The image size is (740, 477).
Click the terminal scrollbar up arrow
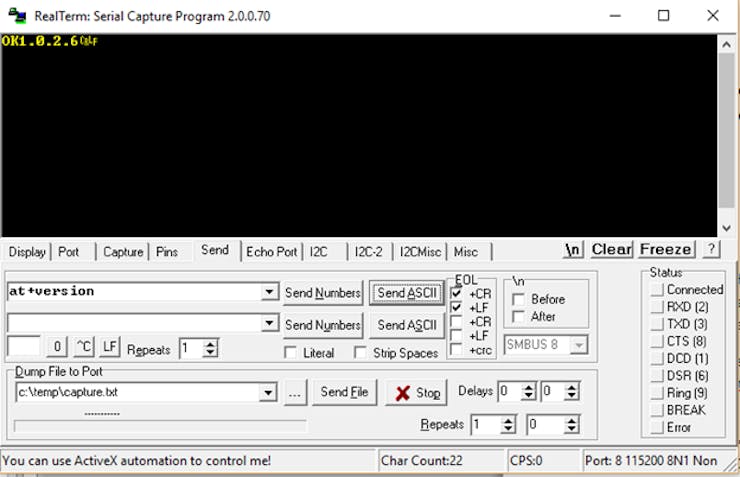pos(726,44)
